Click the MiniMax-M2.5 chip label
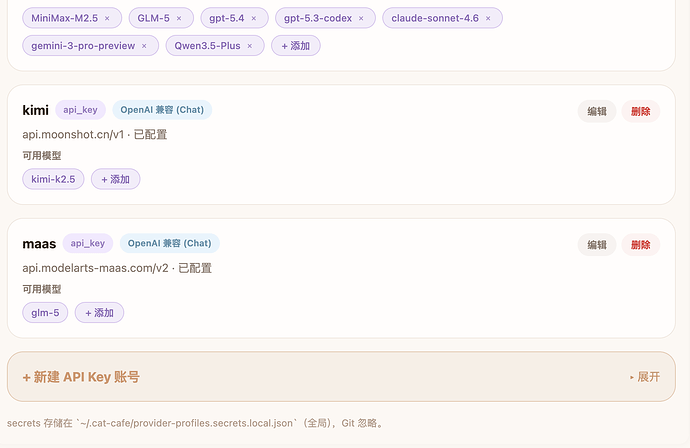Viewport: 690px width, 448px height. [x=65, y=18]
